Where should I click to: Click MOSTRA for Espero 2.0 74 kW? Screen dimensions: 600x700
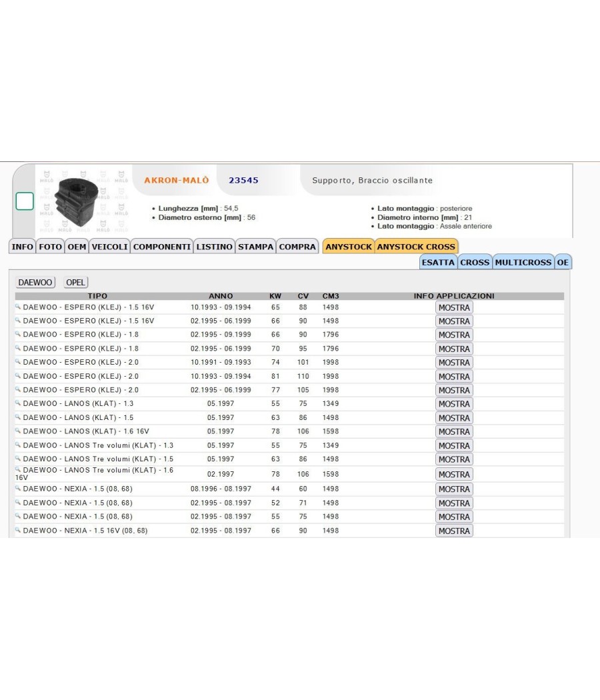[x=454, y=363]
